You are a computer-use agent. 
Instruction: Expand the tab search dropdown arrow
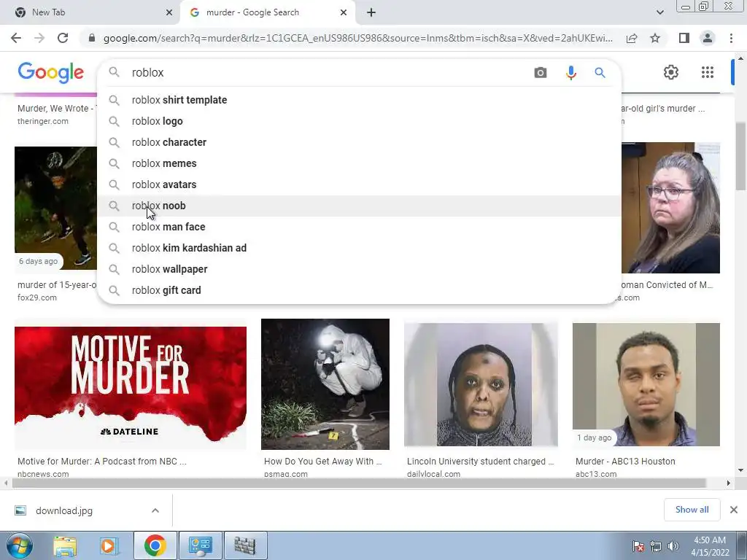pos(659,12)
